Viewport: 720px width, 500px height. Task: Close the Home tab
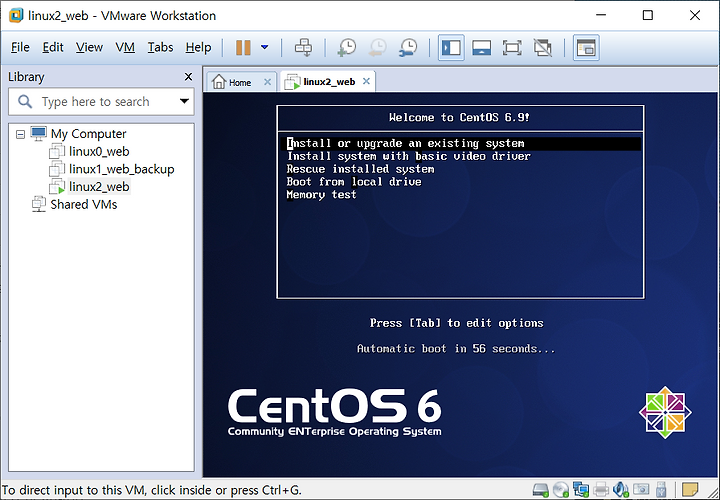pyautogui.click(x=267, y=82)
